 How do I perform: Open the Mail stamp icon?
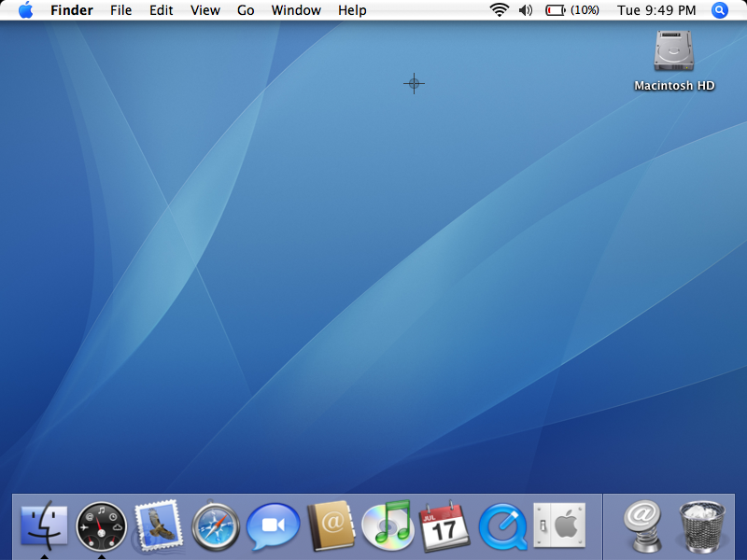click(159, 525)
